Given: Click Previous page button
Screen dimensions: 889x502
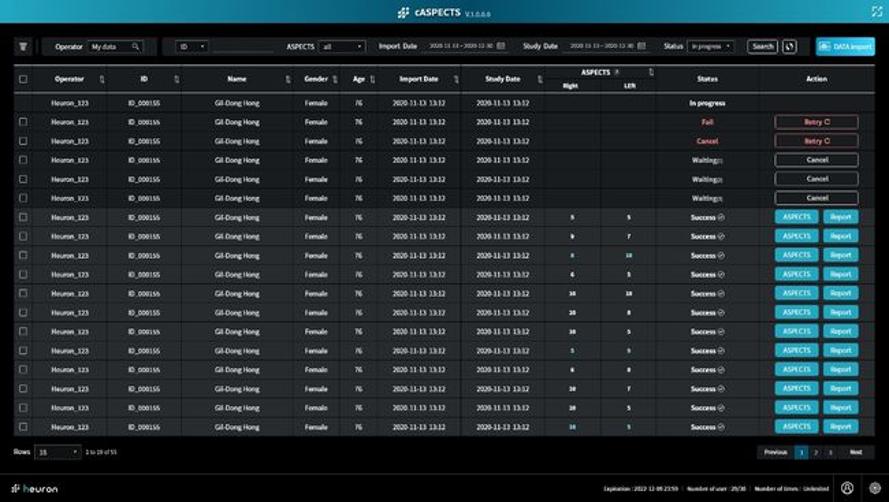Looking at the screenshot, I should (x=775, y=452).
